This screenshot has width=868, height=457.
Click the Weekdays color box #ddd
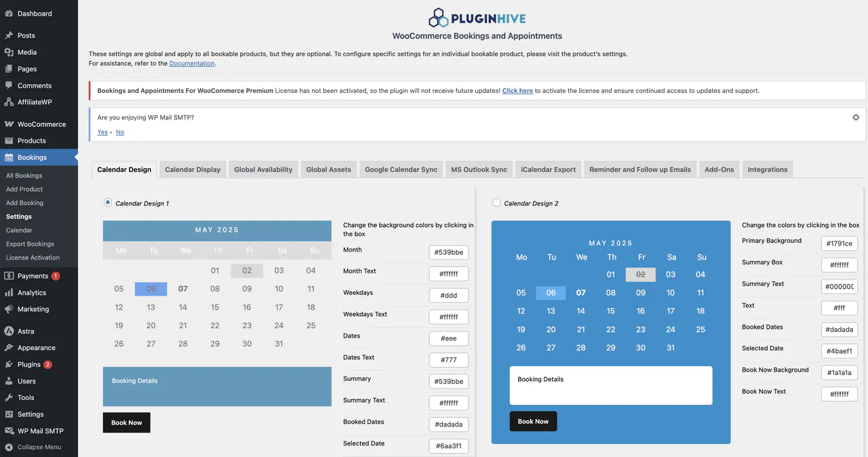tap(448, 296)
